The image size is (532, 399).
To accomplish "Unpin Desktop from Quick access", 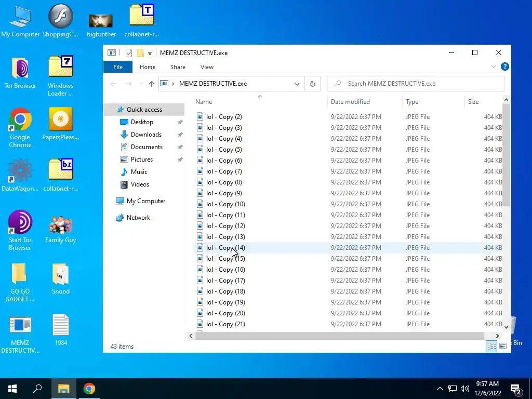I will pyautogui.click(x=180, y=122).
